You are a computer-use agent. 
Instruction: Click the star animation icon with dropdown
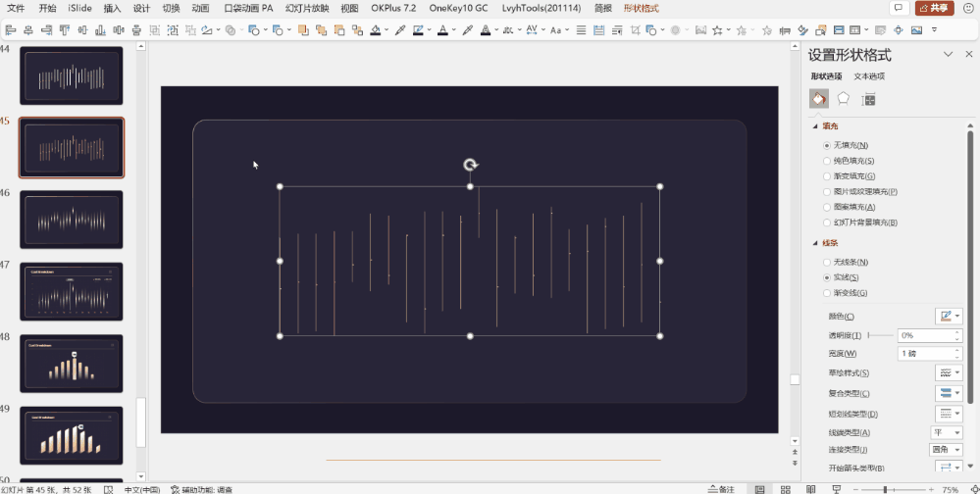pos(717,30)
